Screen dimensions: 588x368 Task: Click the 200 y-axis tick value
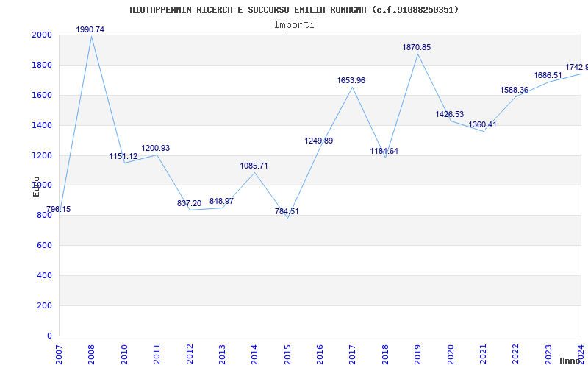click(44, 305)
